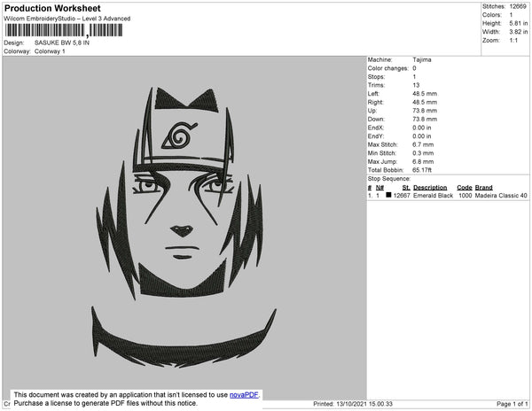Click the 'Brand' column header
This screenshot has height=411, width=532.
[x=483, y=188]
